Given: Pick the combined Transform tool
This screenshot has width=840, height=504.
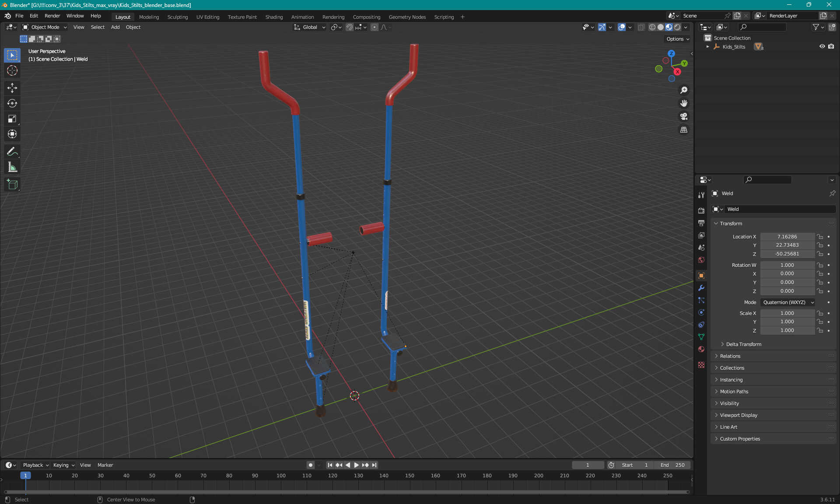Looking at the screenshot, I should [12, 134].
